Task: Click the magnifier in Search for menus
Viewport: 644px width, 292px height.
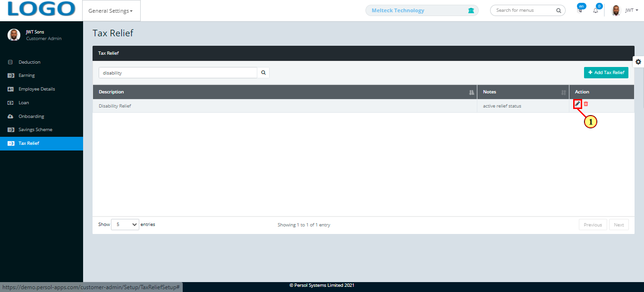Action: 558,10
